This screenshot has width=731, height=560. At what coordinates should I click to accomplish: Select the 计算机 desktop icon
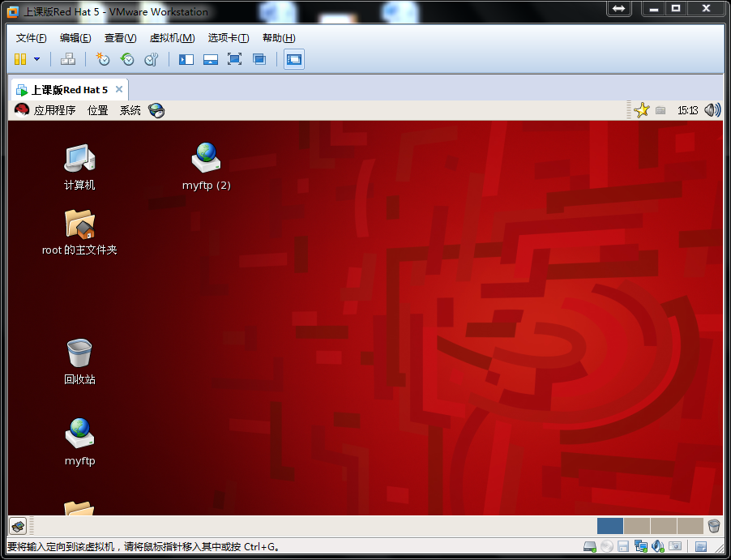(79, 168)
